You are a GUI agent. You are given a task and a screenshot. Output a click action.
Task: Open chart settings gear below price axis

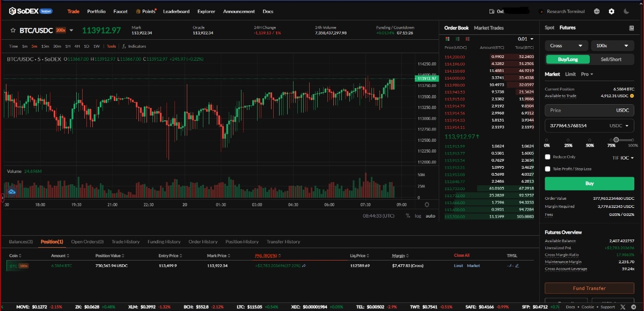click(427, 205)
